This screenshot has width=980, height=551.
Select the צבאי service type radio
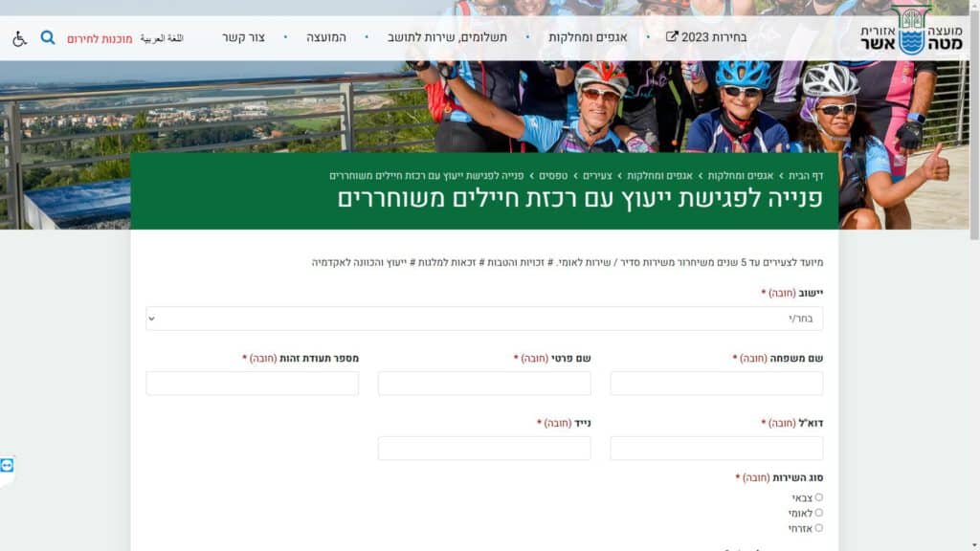[x=819, y=497]
